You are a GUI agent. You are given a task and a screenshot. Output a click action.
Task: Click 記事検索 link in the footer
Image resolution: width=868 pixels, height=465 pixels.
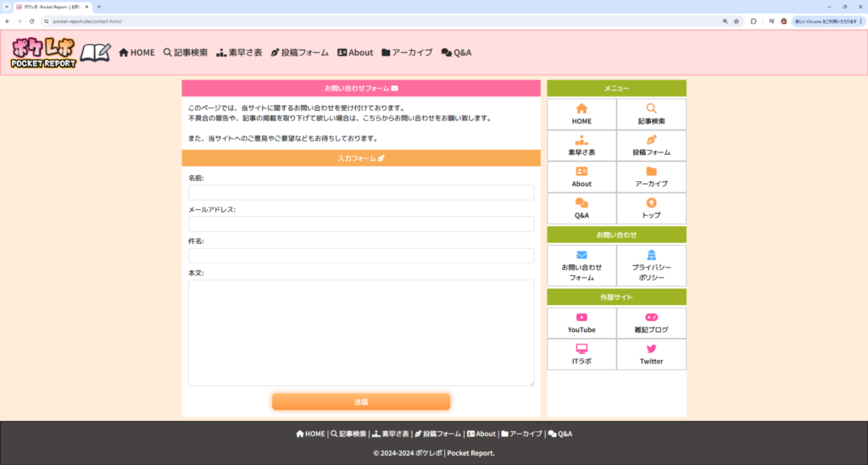(x=348, y=434)
